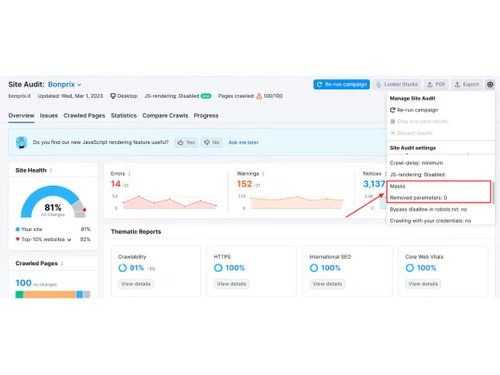
Task: Click the green segment of crawled pages bar
Action: [x=19, y=294]
